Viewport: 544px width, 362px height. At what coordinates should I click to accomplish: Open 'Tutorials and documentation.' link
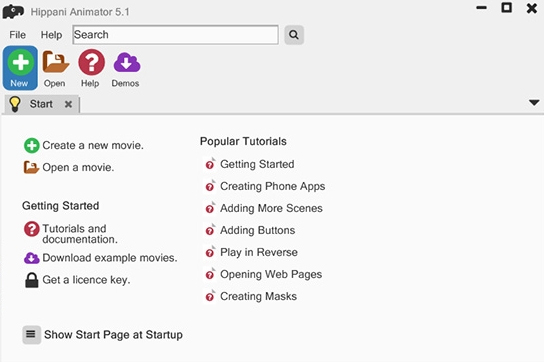tap(80, 234)
